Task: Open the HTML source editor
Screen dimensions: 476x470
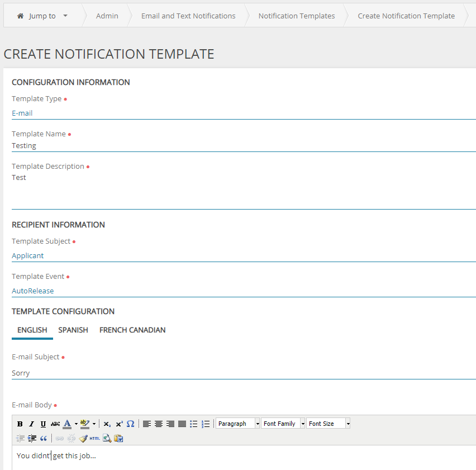Action: coord(95,438)
